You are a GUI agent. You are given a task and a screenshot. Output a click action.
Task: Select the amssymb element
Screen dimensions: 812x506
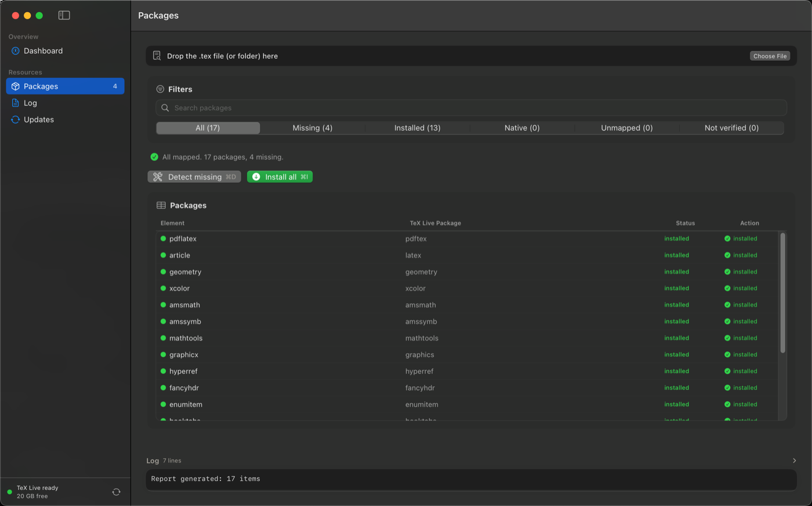click(185, 321)
